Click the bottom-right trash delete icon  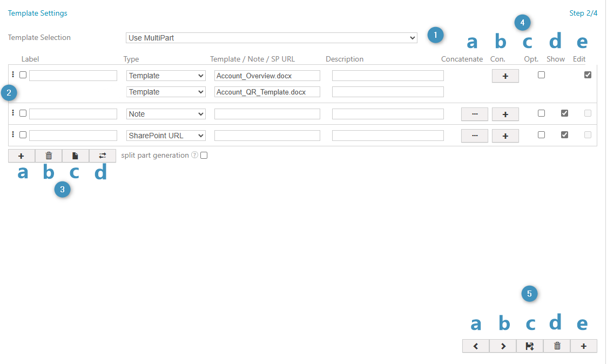point(557,346)
